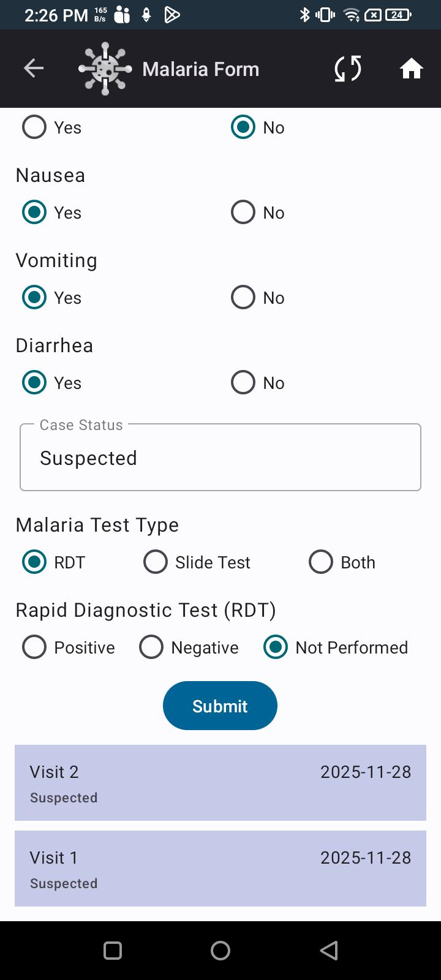This screenshot has height=980, width=441.
Task: Tap Android home circle button
Action: [x=221, y=951]
